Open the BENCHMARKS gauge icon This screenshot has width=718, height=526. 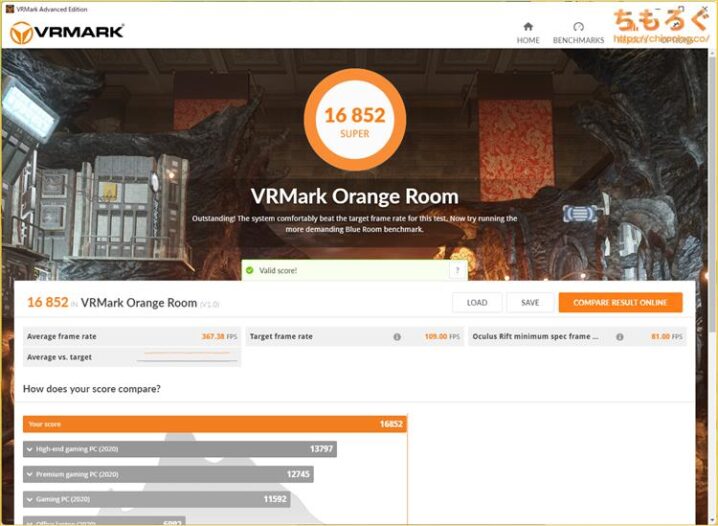click(x=578, y=27)
